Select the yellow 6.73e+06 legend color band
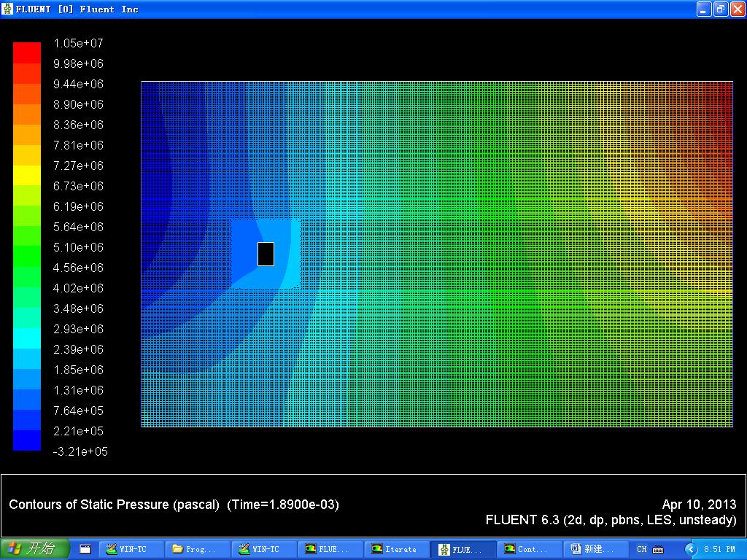This screenshot has width=747, height=560. click(27, 175)
